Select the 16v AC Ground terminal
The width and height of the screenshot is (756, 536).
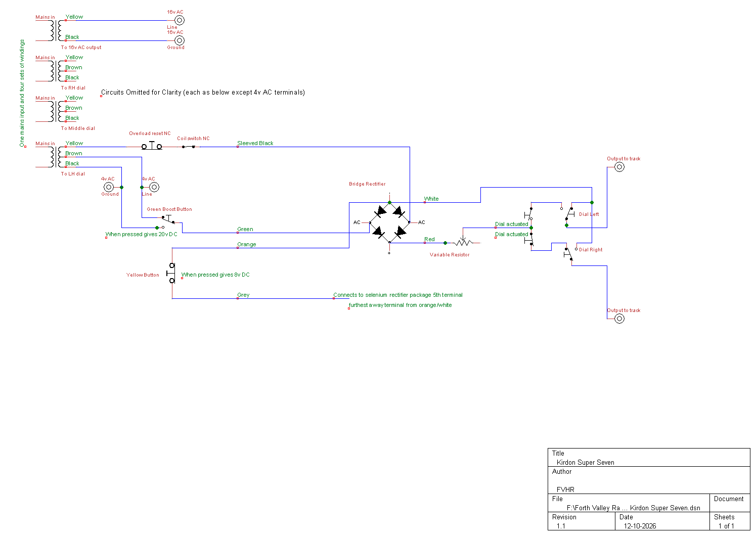pos(180,40)
